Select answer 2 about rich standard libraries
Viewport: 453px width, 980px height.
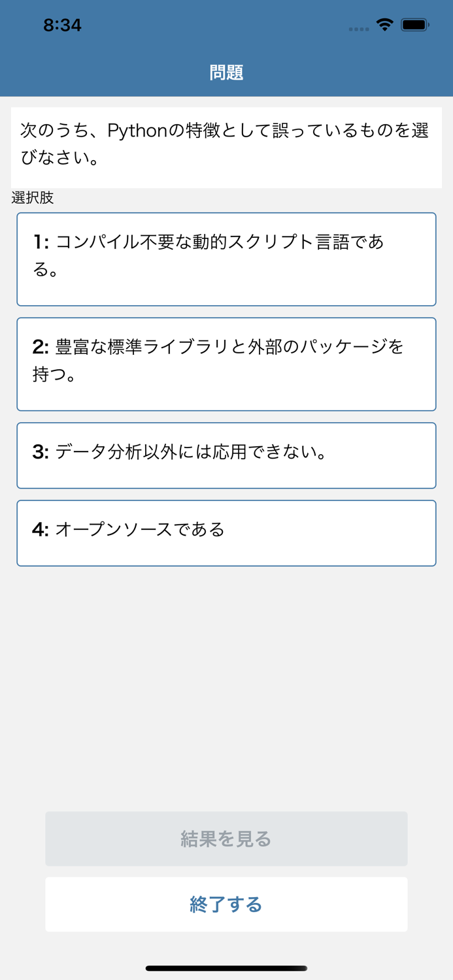(x=226, y=363)
